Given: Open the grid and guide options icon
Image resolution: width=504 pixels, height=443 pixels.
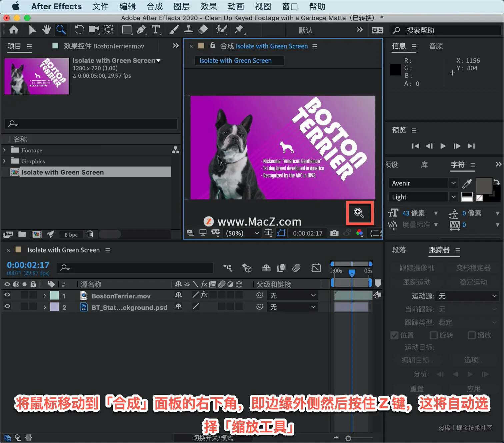Looking at the screenshot, I should click(x=269, y=233).
